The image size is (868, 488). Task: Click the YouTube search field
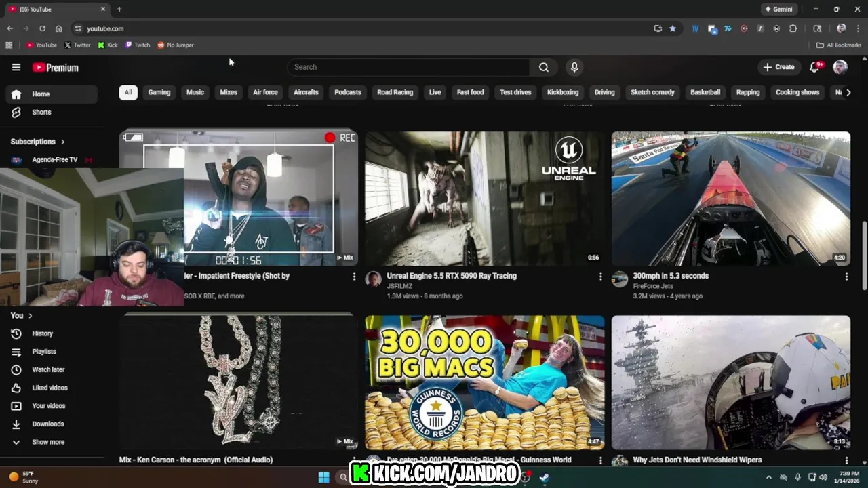pos(409,67)
